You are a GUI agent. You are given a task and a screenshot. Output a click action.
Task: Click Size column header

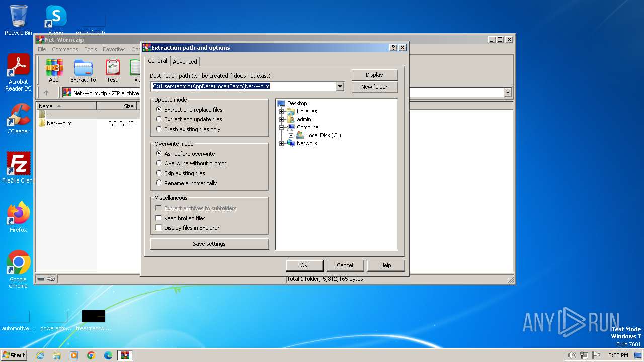(117, 106)
